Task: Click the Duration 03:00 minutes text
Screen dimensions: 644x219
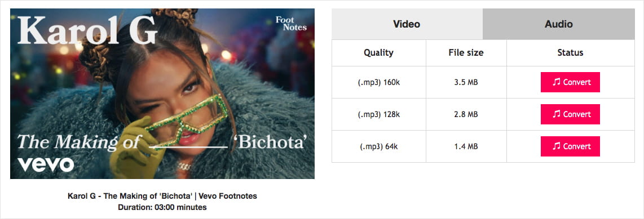Action: 162,208
